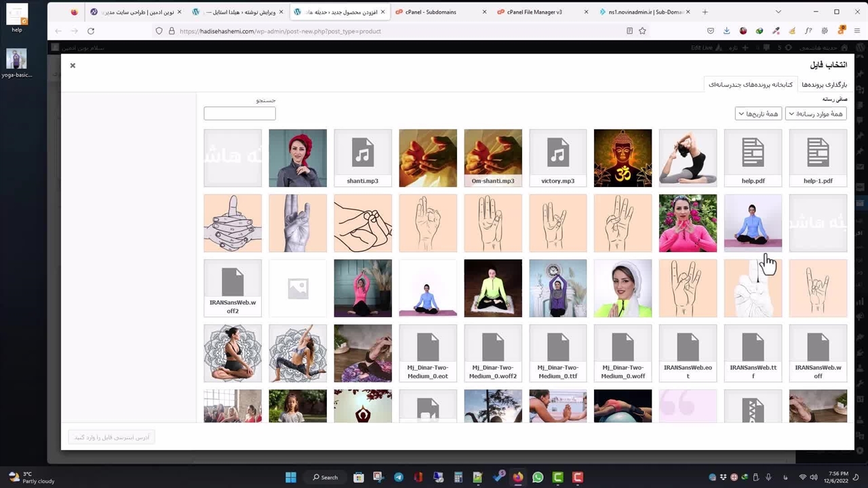Choose the help.pdf document
868x488 pixels.
[753, 158]
